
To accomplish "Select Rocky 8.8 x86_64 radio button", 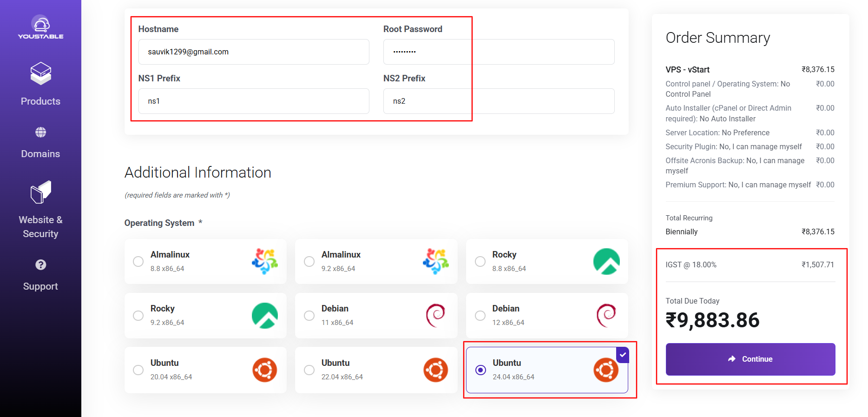I will coord(480,261).
